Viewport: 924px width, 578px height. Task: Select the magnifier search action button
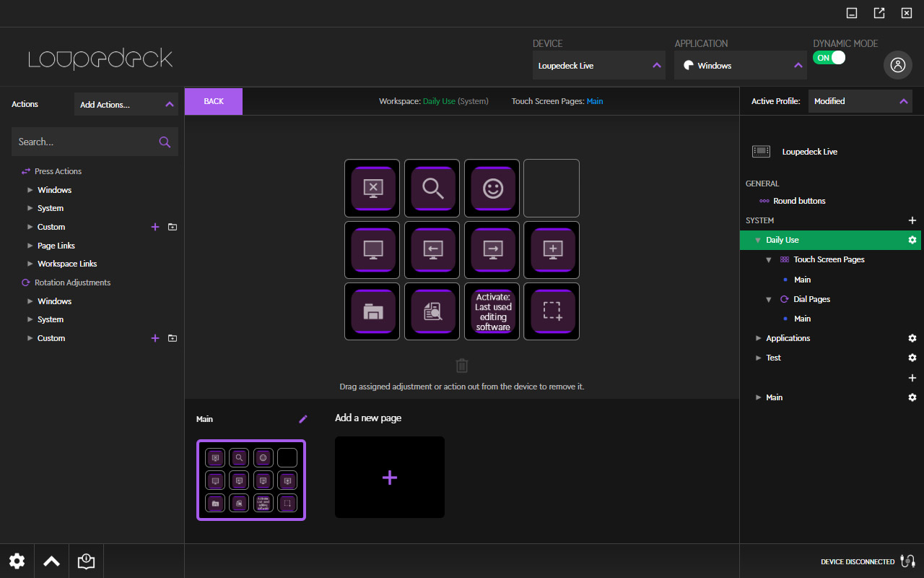click(x=432, y=188)
